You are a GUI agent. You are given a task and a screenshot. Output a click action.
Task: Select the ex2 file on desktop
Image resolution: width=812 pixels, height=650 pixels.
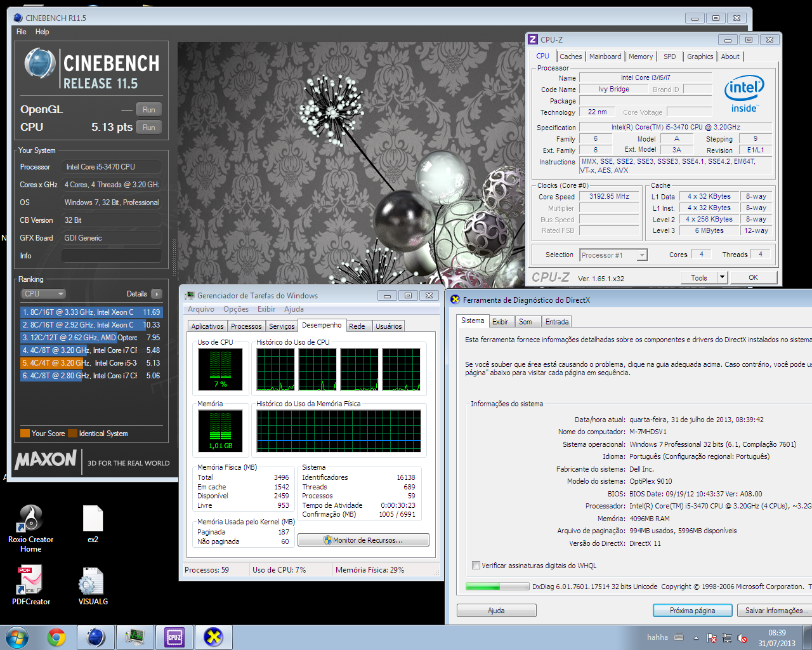point(93,524)
